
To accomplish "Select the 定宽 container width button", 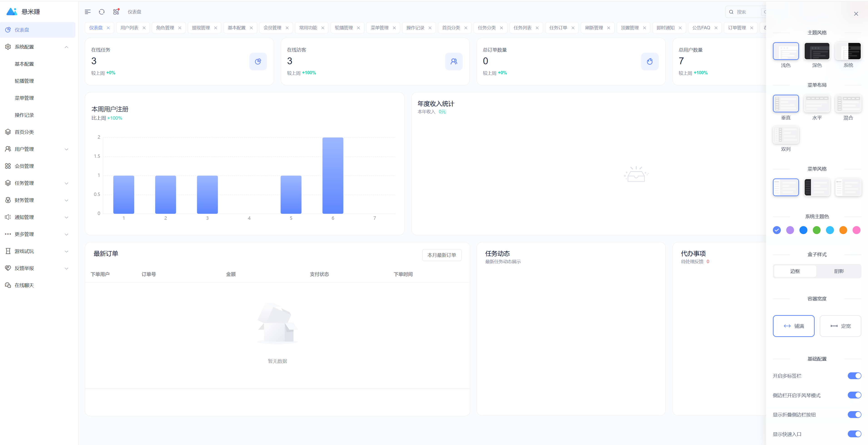I will [x=840, y=326].
